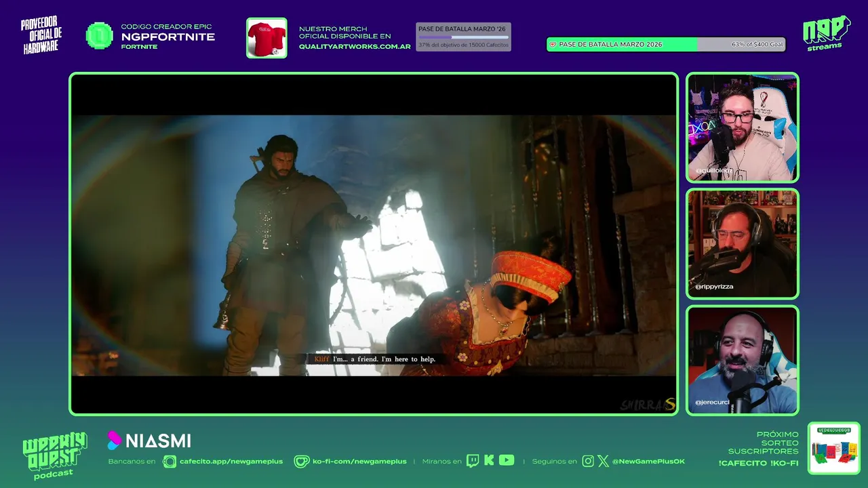Screen dimensions: 868x488
Task: Click the X social icon
Action: coord(603,462)
